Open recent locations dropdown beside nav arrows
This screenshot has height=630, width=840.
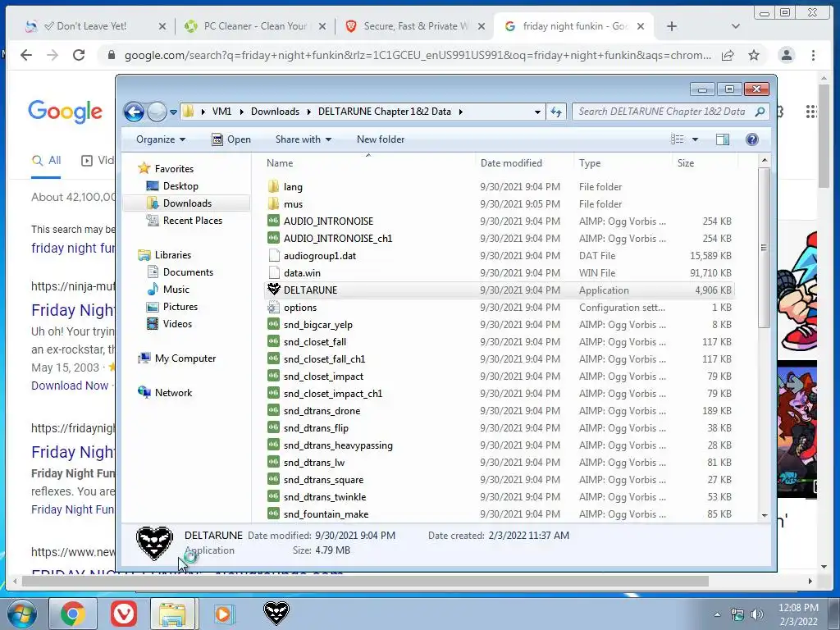(x=173, y=112)
